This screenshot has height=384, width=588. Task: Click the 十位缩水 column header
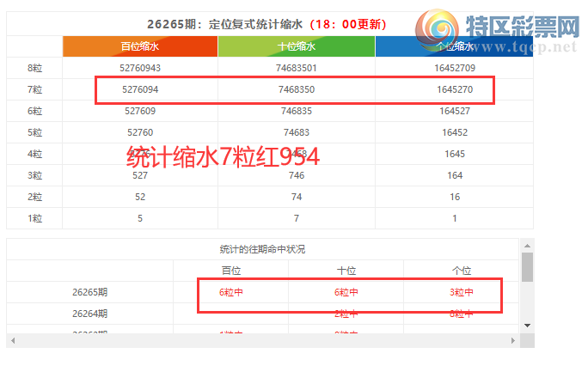coord(297,46)
